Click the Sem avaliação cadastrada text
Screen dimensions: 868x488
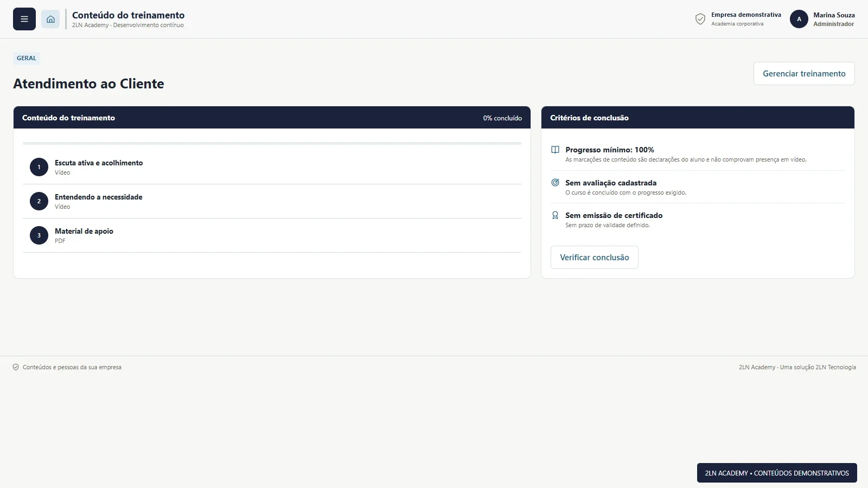pyautogui.click(x=611, y=183)
